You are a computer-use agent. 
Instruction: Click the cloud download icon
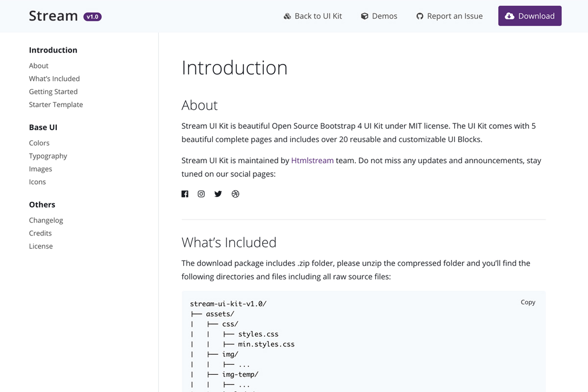510,16
